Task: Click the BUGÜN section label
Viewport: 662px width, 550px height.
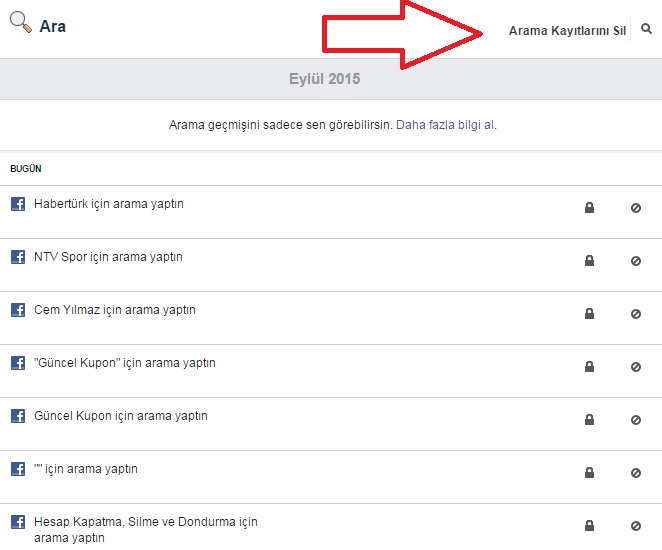Action: [x=26, y=168]
